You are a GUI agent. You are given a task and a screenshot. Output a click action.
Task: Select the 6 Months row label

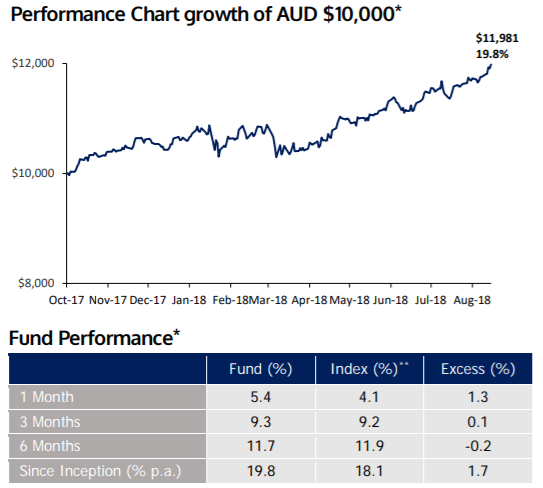click(50, 446)
